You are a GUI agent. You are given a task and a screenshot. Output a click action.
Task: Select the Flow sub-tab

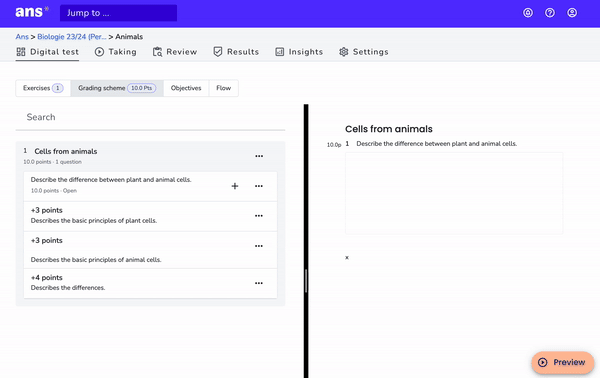pos(223,88)
